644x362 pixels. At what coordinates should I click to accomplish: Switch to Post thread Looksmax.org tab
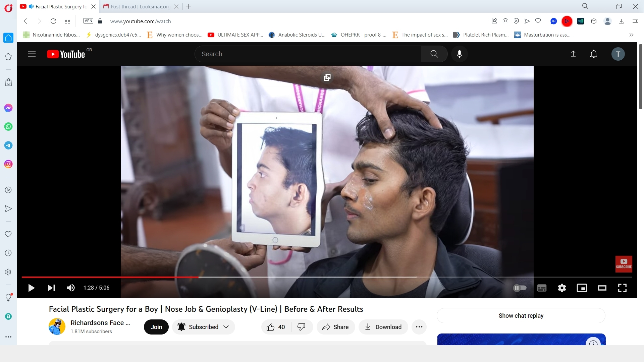[x=140, y=6]
